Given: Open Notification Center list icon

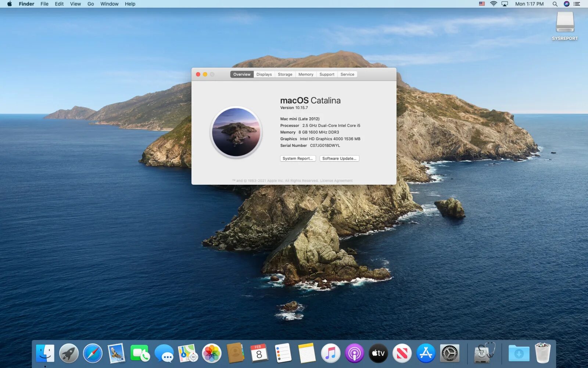Looking at the screenshot, I should [577, 4].
